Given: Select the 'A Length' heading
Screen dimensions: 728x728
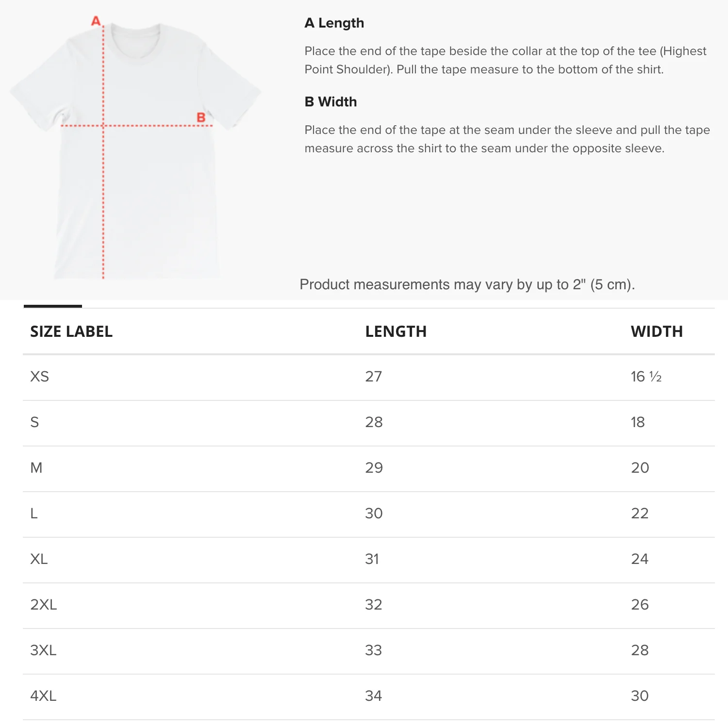Looking at the screenshot, I should click(x=334, y=23).
